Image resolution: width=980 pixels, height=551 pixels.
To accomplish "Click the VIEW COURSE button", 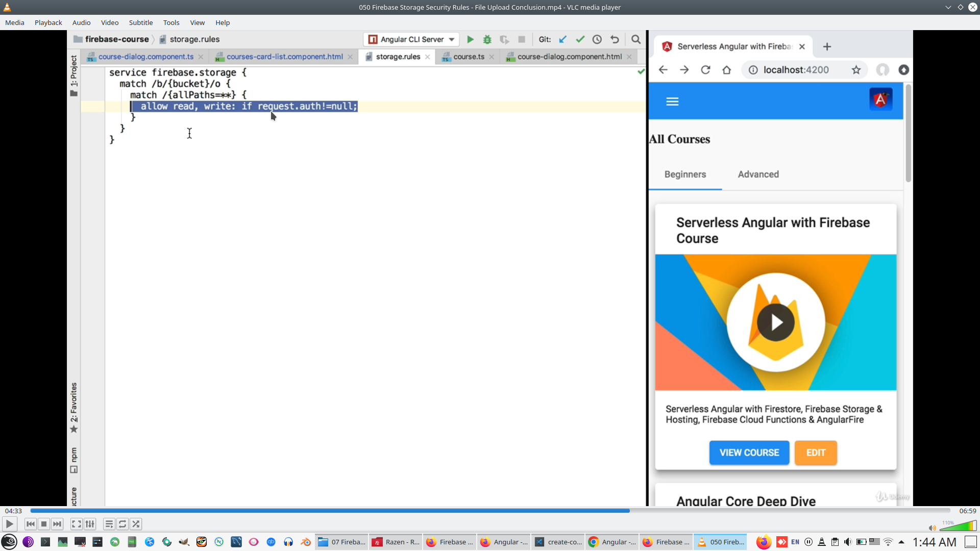I will [x=749, y=453].
